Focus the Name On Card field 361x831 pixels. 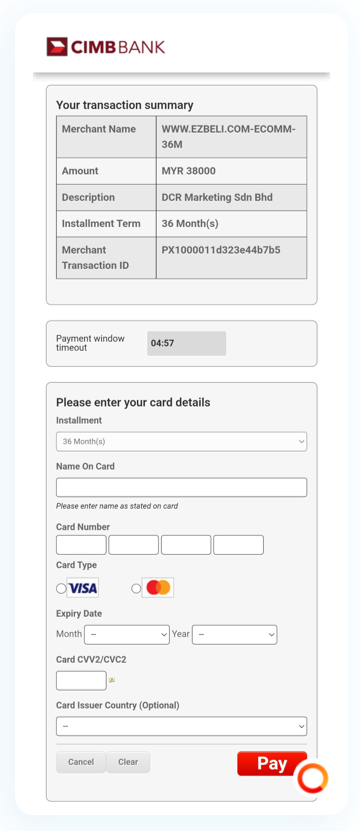click(181, 488)
